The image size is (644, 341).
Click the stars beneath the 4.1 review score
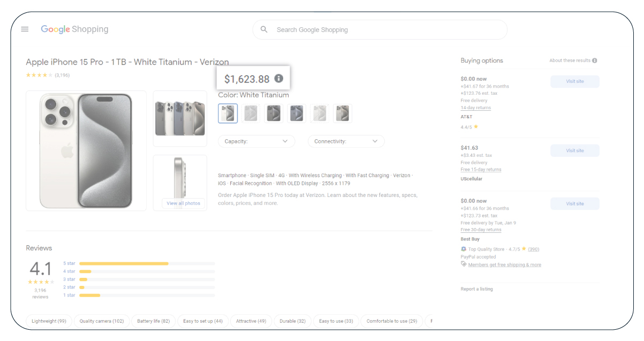[x=41, y=282]
